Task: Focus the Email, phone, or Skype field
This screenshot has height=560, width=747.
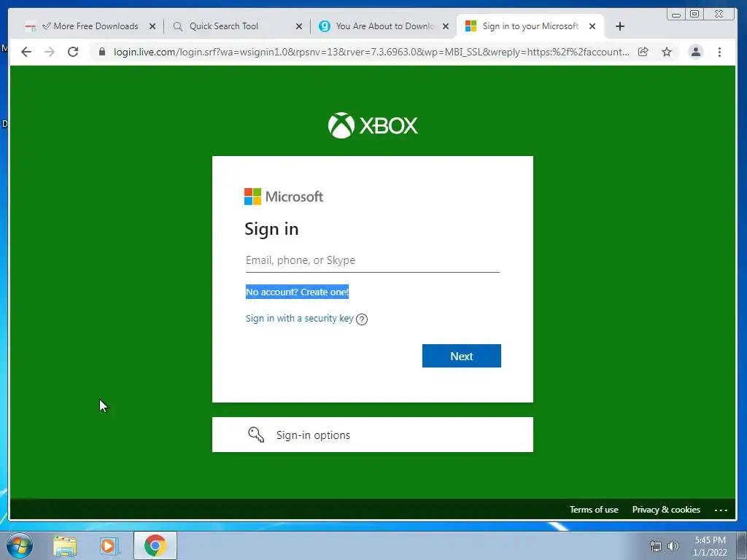Action: [373, 260]
